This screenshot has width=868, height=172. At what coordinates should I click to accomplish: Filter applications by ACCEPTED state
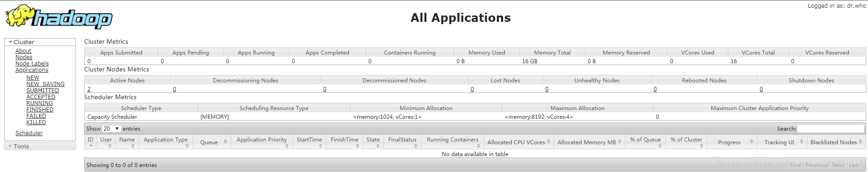pos(41,97)
